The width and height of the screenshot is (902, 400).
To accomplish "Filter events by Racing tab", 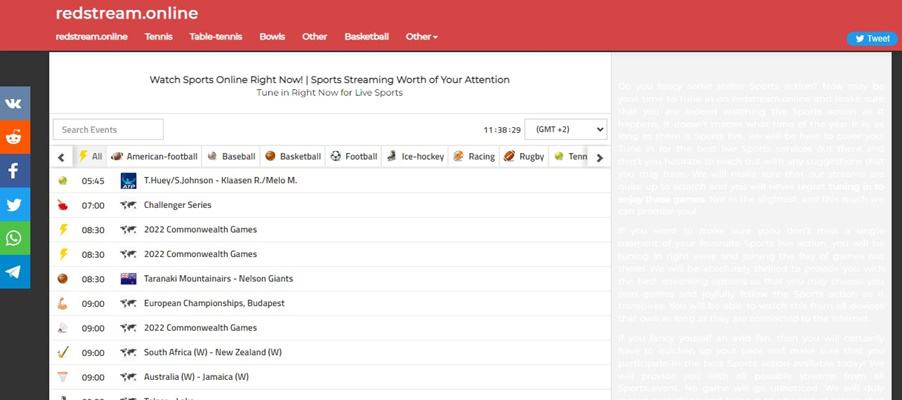I will click(474, 157).
